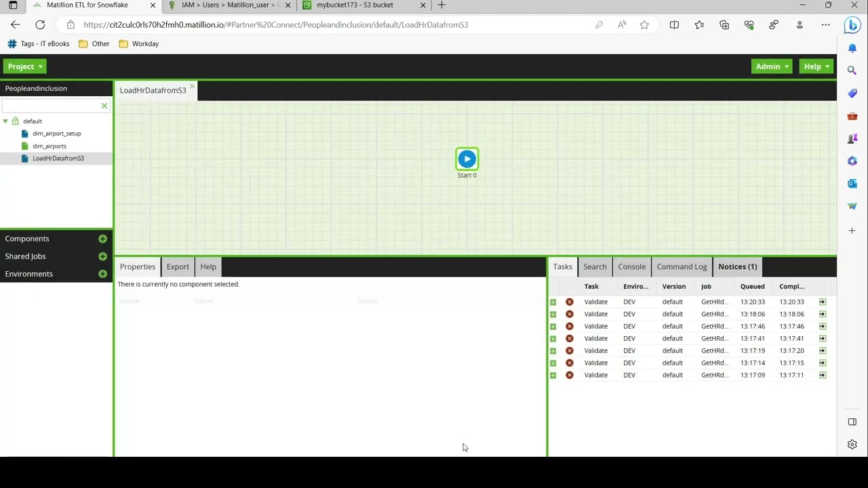Add a component with the Components plus icon

(102, 239)
